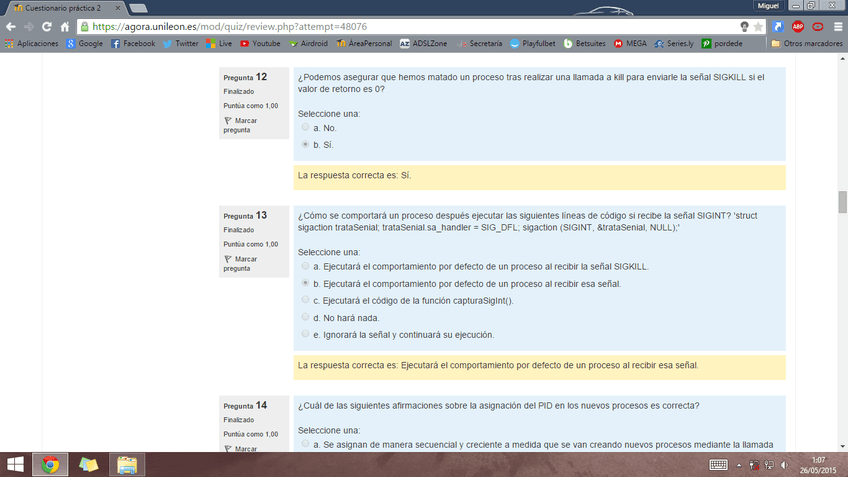Flag question 12 with Marcar pregunta
The height and width of the screenshot is (477, 848).
click(x=240, y=125)
